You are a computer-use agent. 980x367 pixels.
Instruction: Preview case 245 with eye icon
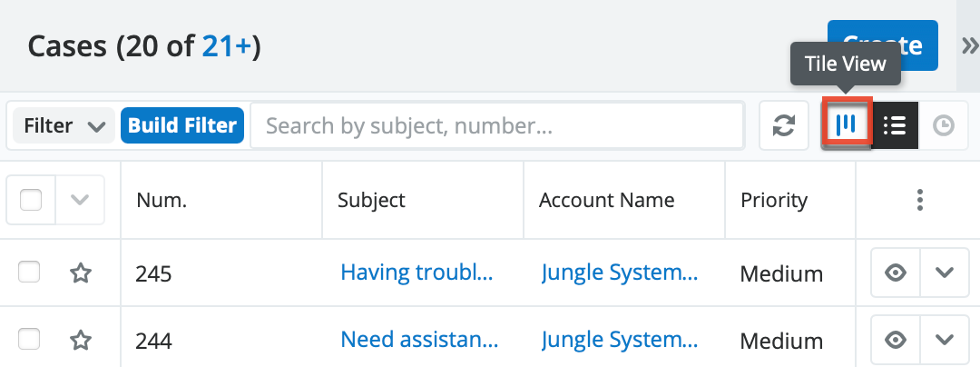click(896, 273)
